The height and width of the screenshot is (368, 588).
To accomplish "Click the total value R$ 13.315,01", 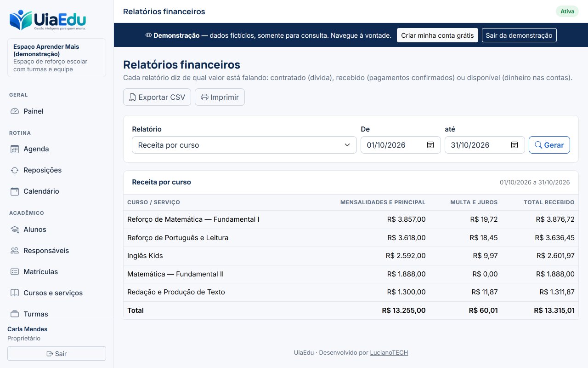I will pyautogui.click(x=554, y=310).
